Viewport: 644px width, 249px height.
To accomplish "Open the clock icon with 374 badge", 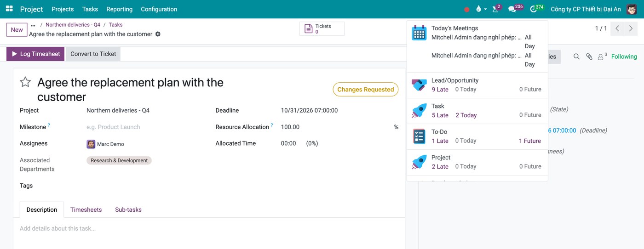I will pos(536,9).
